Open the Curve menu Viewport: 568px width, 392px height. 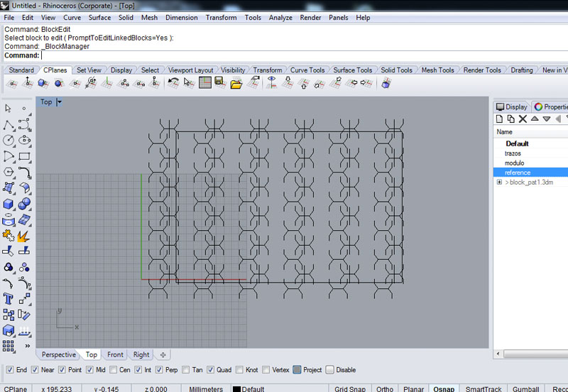72,17
